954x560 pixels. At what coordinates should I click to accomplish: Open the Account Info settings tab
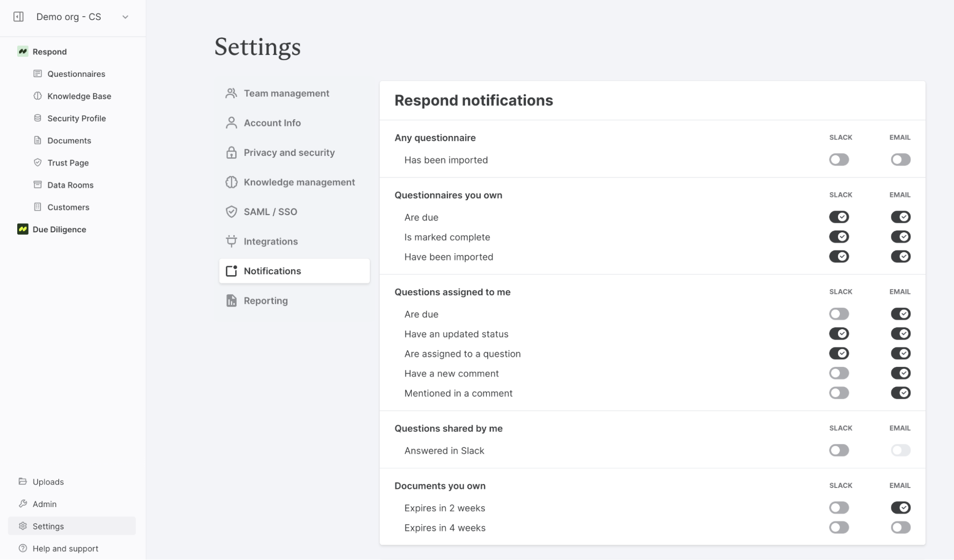coord(294,123)
